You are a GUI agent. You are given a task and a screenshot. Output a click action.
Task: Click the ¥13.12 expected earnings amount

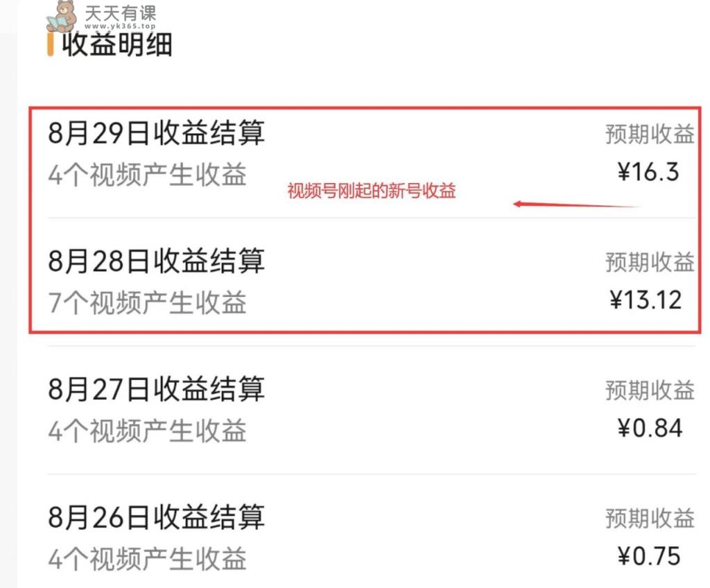[646, 300]
